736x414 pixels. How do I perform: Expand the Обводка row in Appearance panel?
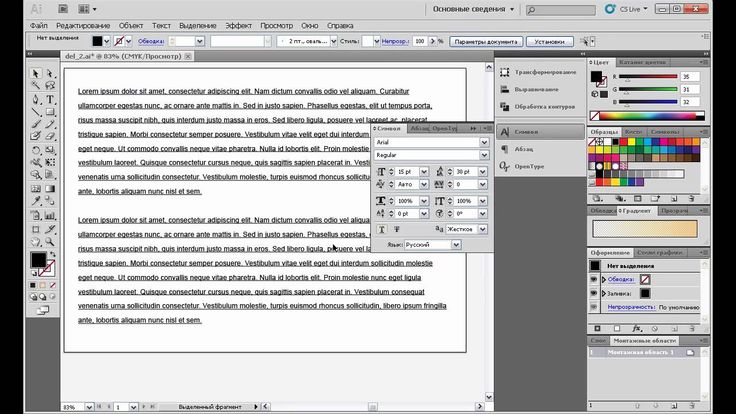[604, 279]
